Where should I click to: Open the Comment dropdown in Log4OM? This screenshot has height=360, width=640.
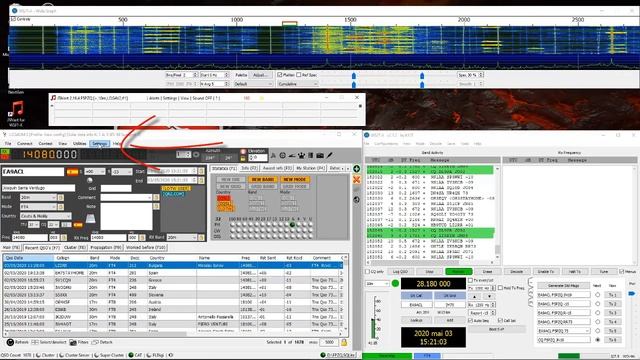tap(126, 198)
